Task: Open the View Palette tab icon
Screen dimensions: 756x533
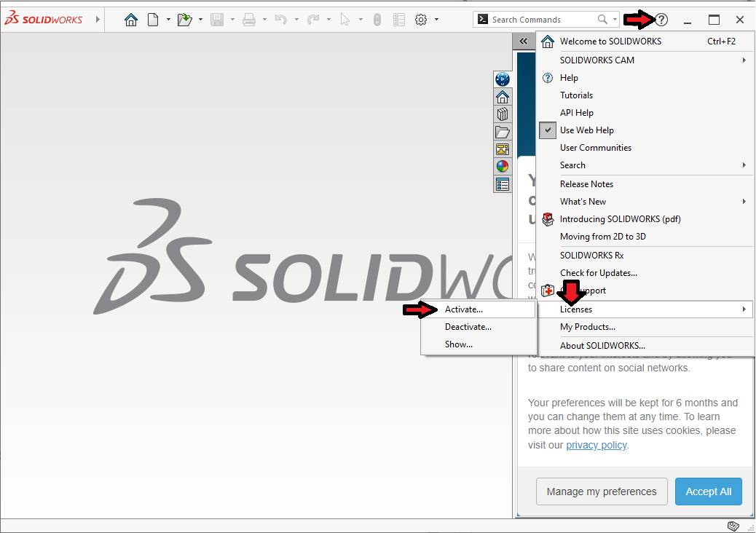Action: (x=503, y=149)
